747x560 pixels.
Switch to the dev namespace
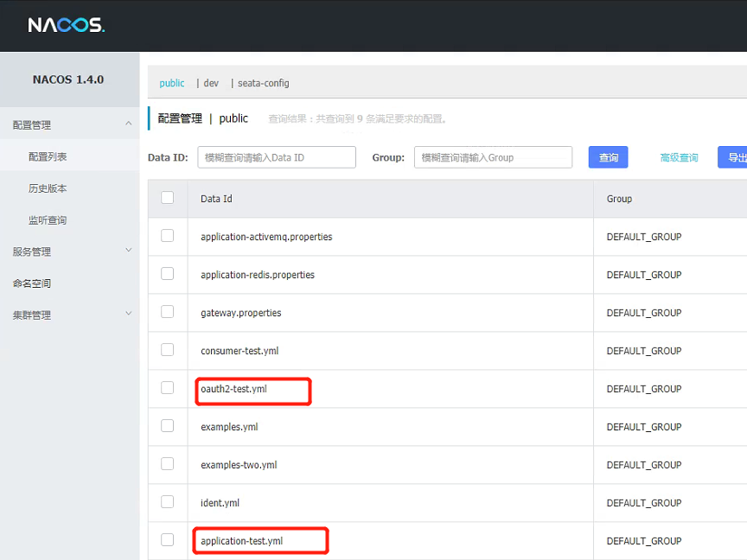coord(210,83)
